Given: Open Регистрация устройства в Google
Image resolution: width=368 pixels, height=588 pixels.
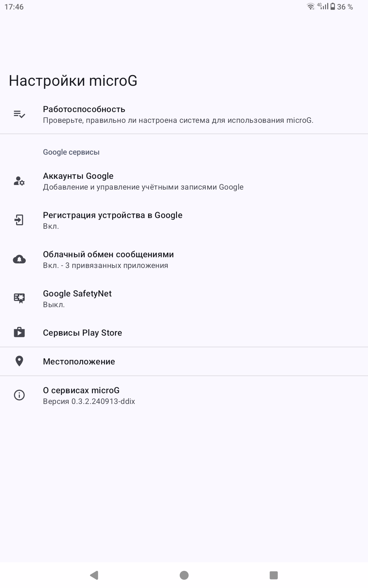Looking at the screenshot, I should pos(113,220).
